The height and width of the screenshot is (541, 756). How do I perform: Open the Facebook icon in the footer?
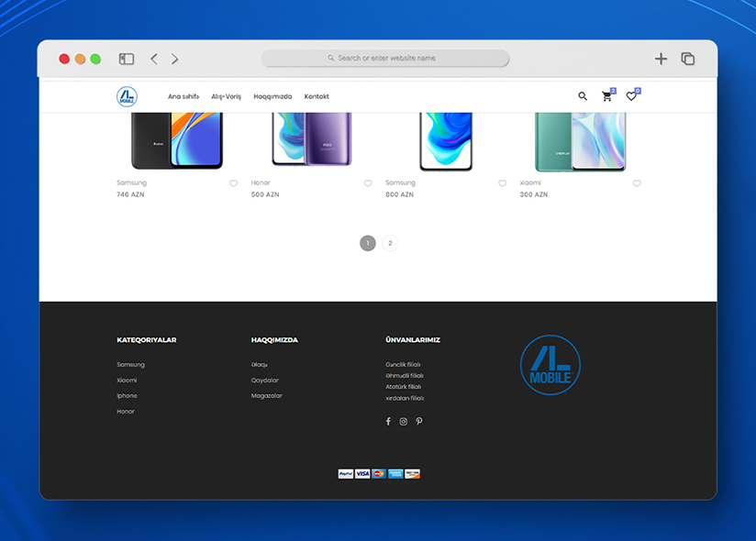click(388, 422)
